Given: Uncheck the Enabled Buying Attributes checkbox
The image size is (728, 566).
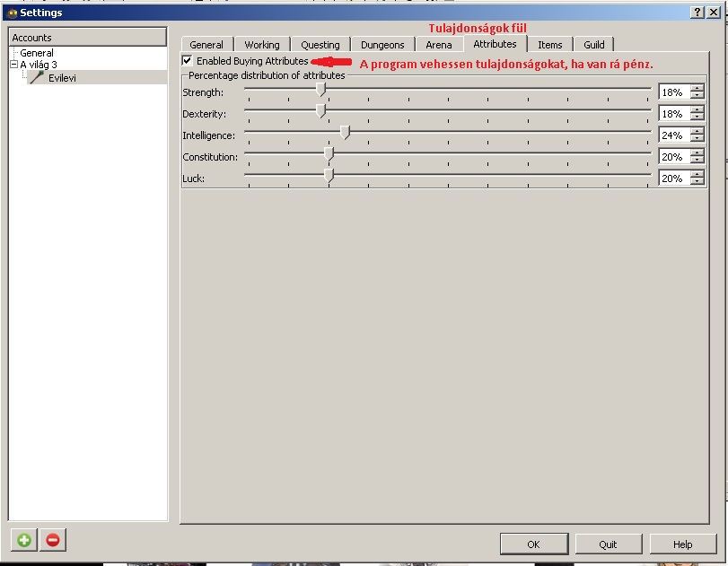Looking at the screenshot, I should 187,61.
